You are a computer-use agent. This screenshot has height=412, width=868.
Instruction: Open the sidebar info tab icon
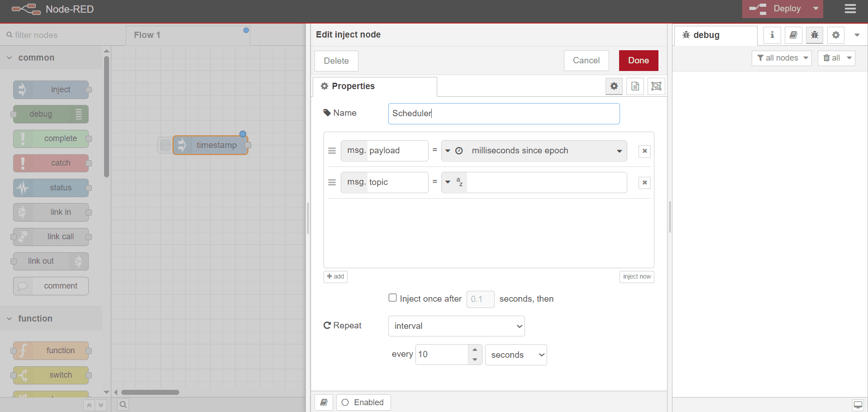772,35
